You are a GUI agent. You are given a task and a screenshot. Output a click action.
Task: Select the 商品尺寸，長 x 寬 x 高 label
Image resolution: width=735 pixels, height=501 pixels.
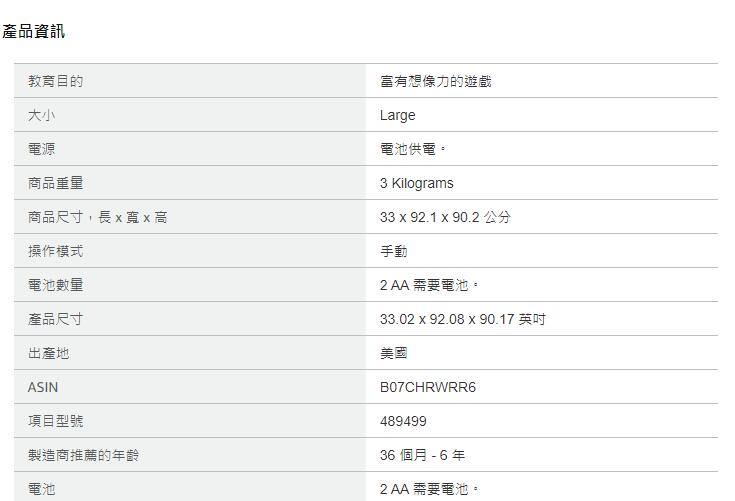pos(97,217)
